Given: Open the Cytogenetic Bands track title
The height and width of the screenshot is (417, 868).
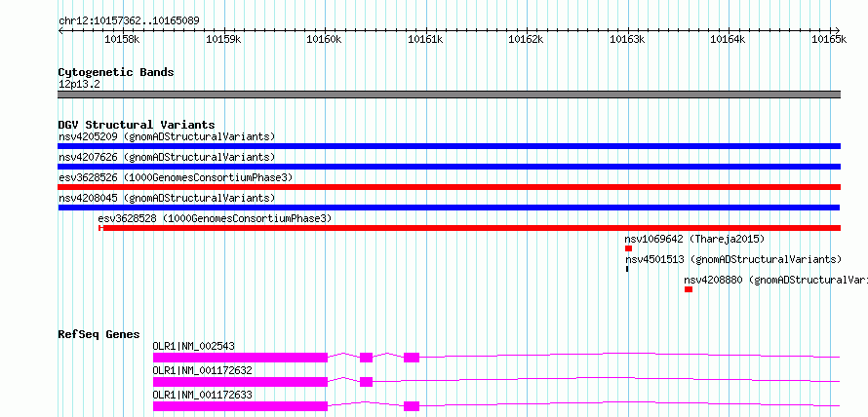Looking at the screenshot, I should click(x=116, y=72).
